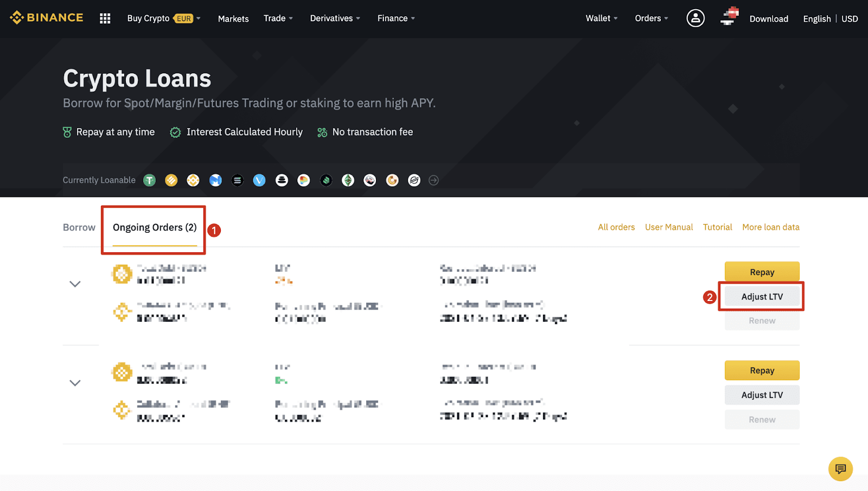This screenshot has height=491, width=868.
Task: Select the MATIC Polygon coin icon
Action: pyautogui.click(x=215, y=180)
